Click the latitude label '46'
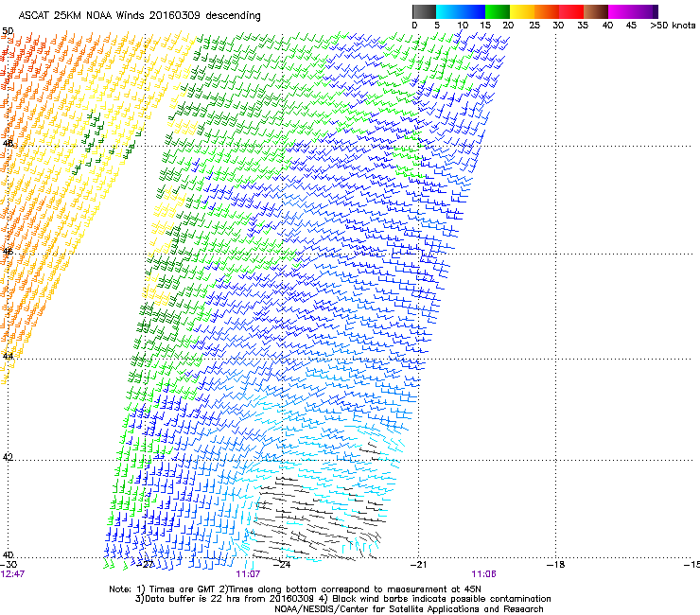This screenshot has height=615, width=700. point(8,252)
